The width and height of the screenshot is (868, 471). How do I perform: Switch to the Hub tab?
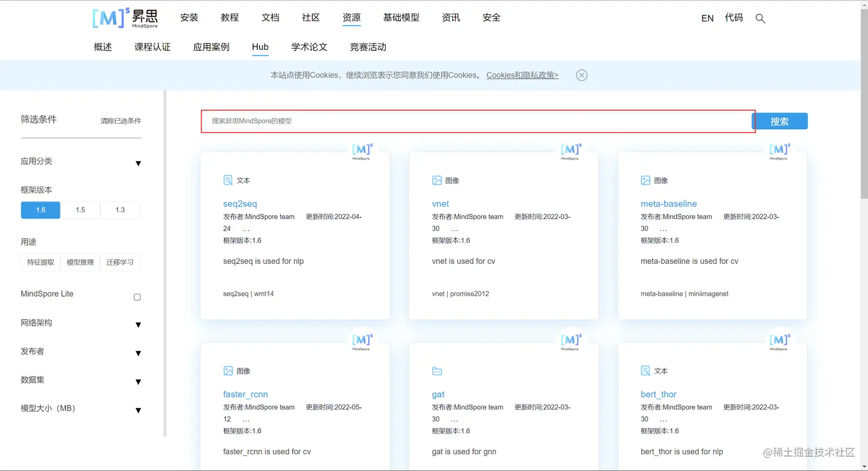260,47
